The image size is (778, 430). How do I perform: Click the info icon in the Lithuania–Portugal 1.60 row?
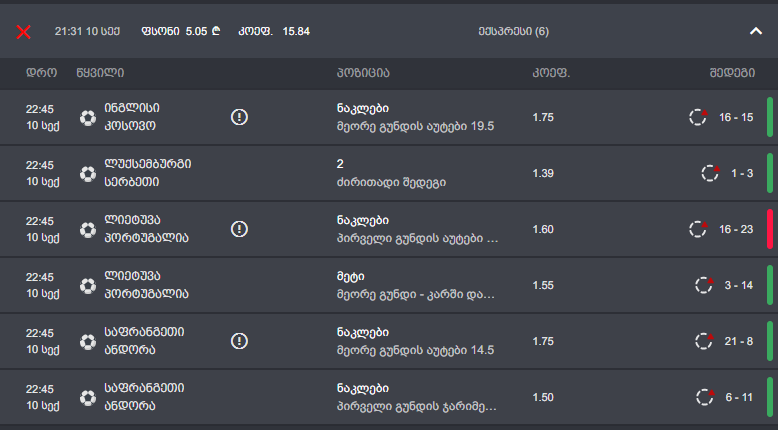pos(239,230)
